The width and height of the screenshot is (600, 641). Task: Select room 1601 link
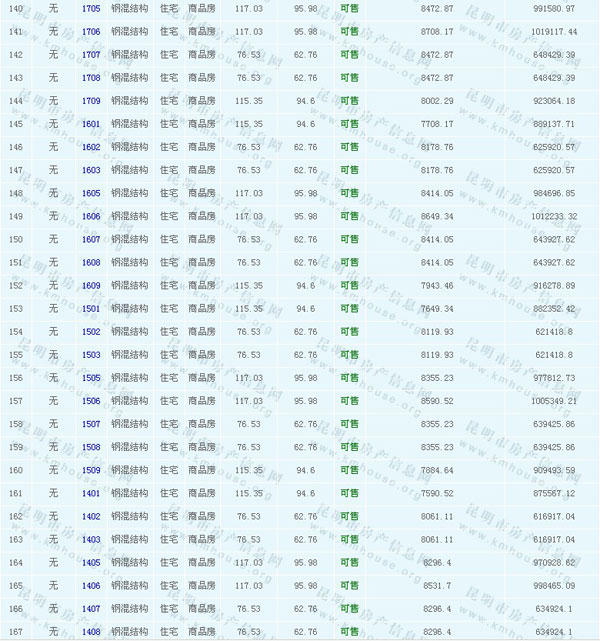click(x=91, y=124)
